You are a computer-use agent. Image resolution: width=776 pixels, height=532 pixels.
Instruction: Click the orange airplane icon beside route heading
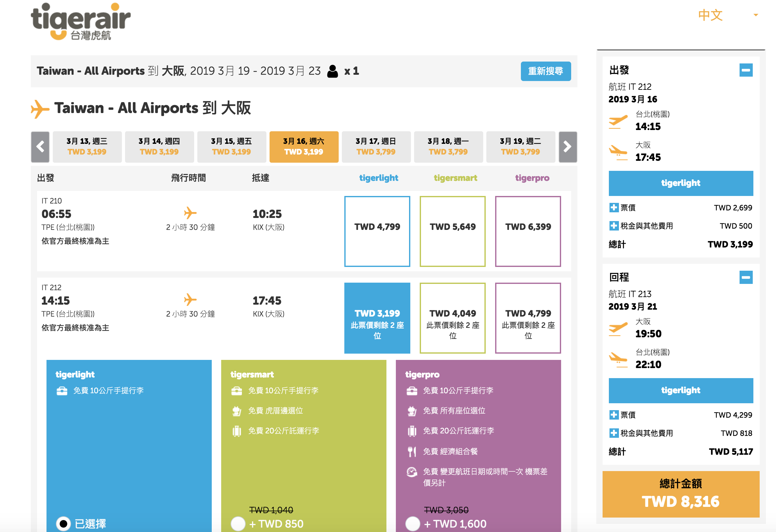pos(40,109)
